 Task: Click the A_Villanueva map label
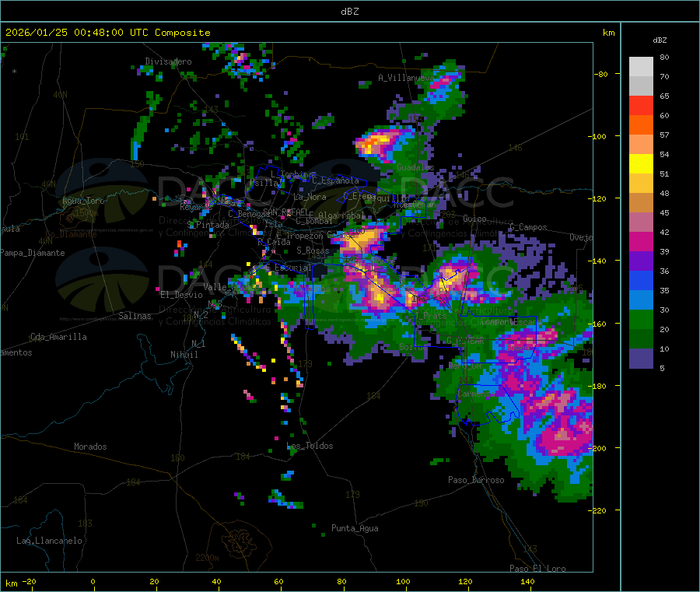(406, 78)
